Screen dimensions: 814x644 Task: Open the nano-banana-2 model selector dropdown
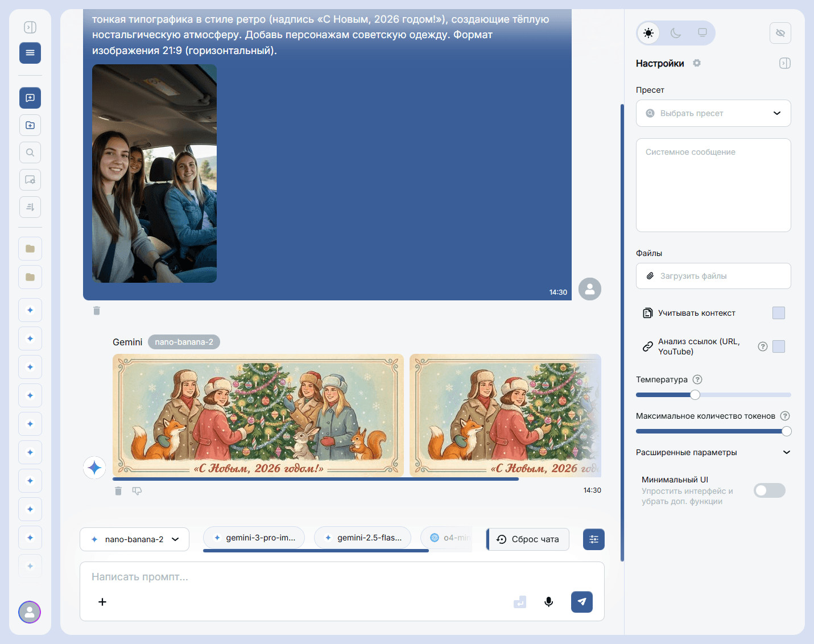[x=134, y=539]
